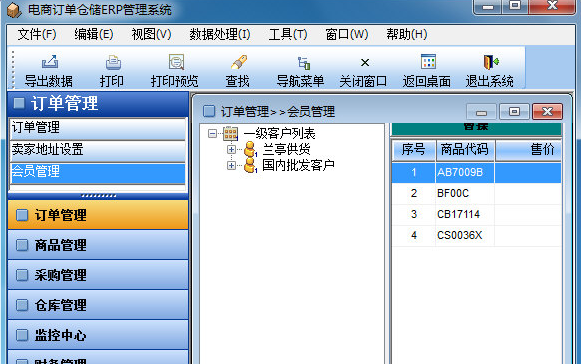Viewport: 581px width, 364px height.
Task: Open the 帮助(H) menu
Action: 407,34
